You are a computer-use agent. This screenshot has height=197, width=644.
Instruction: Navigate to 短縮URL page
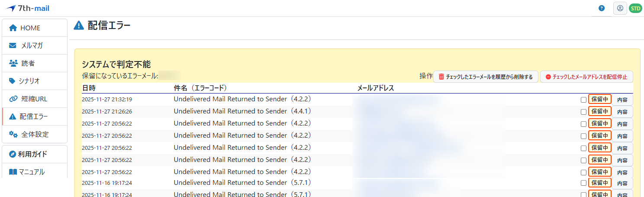point(35,99)
